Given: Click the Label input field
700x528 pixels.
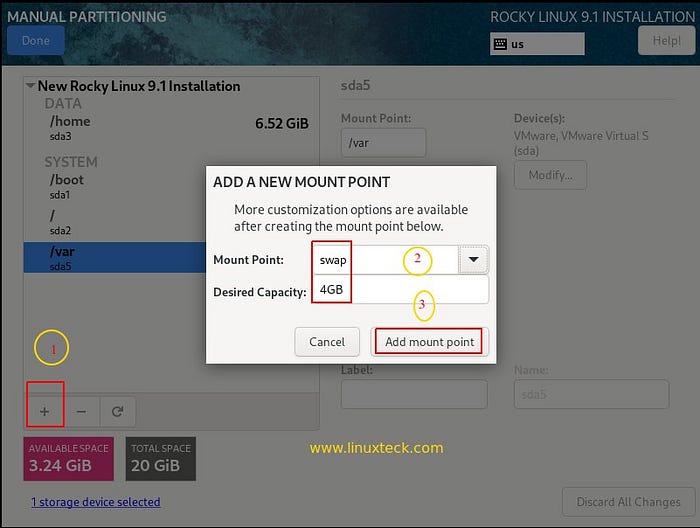Looking at the screenshot, I should [x=414, y=394].
